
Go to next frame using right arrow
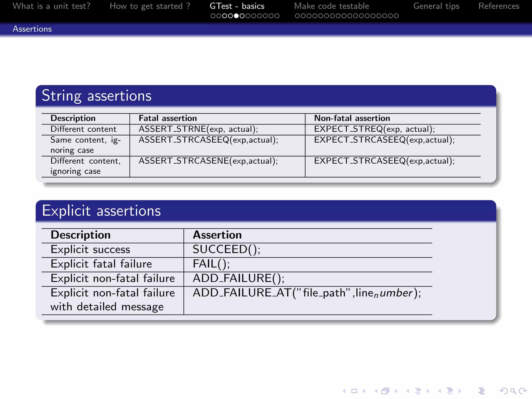pyautogui.click(x=396, y=391)
